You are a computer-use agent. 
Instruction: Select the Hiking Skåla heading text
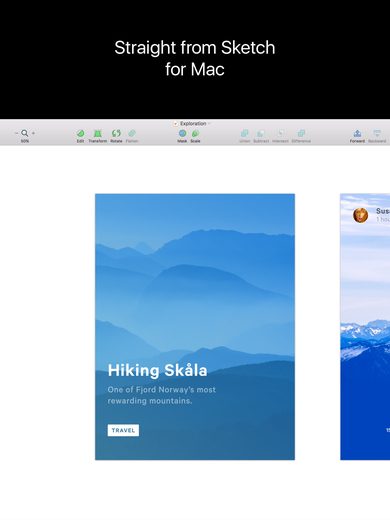coord(157,370)
